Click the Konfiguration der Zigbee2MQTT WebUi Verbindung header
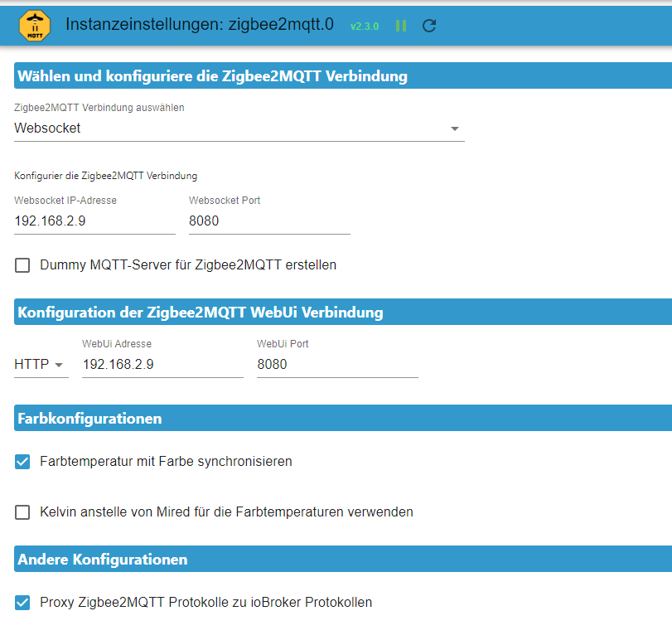 [x=343, y=312]
